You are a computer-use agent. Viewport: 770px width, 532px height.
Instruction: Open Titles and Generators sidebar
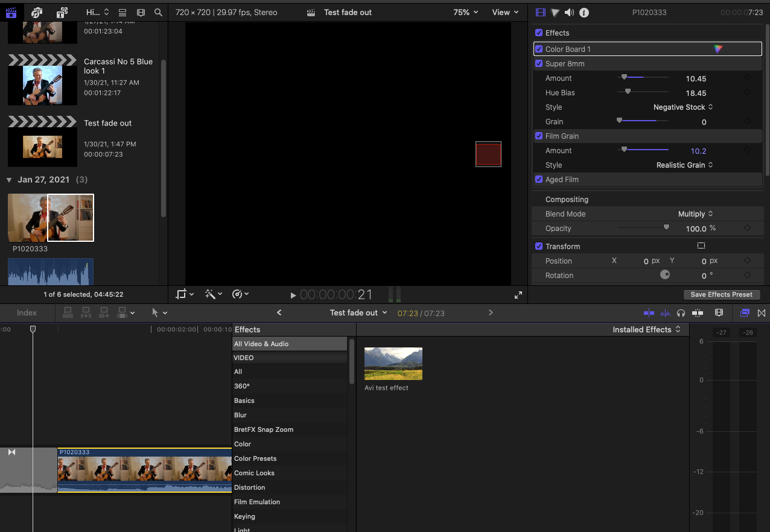tap(62, 12)
